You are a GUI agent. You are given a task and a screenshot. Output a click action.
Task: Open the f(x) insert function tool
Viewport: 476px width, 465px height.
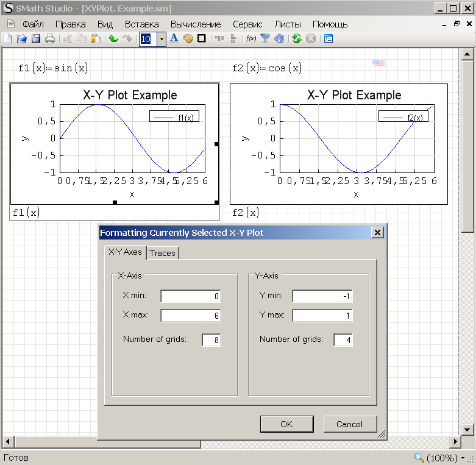[x=250, y=39]
